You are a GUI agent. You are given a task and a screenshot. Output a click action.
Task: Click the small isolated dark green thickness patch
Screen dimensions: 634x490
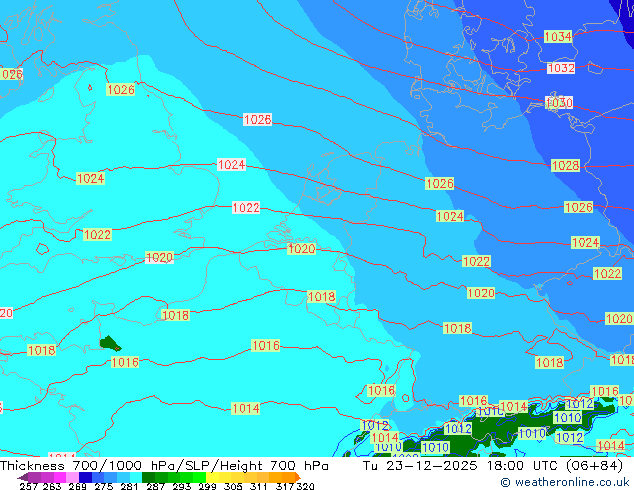click(x=110, y=344)
